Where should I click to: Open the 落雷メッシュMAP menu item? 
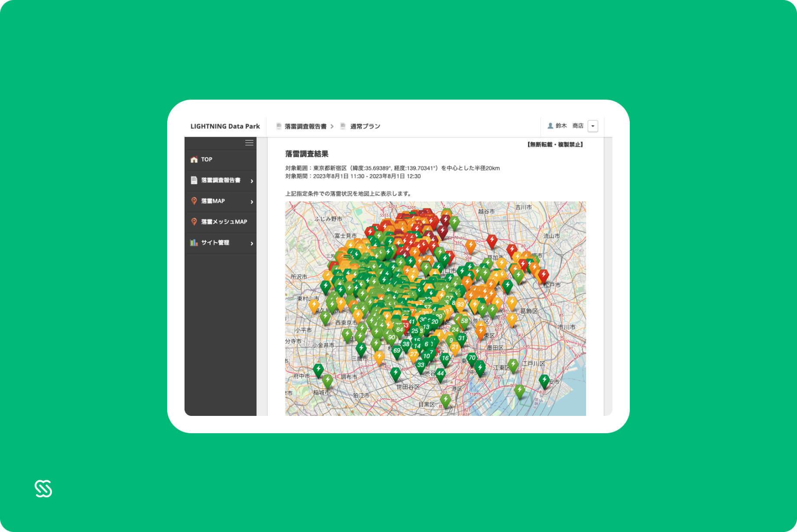224,222
